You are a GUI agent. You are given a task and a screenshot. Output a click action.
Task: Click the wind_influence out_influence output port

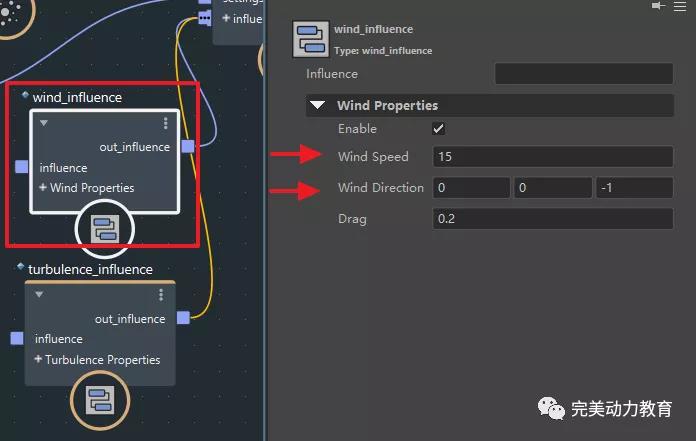pos(188,147)
